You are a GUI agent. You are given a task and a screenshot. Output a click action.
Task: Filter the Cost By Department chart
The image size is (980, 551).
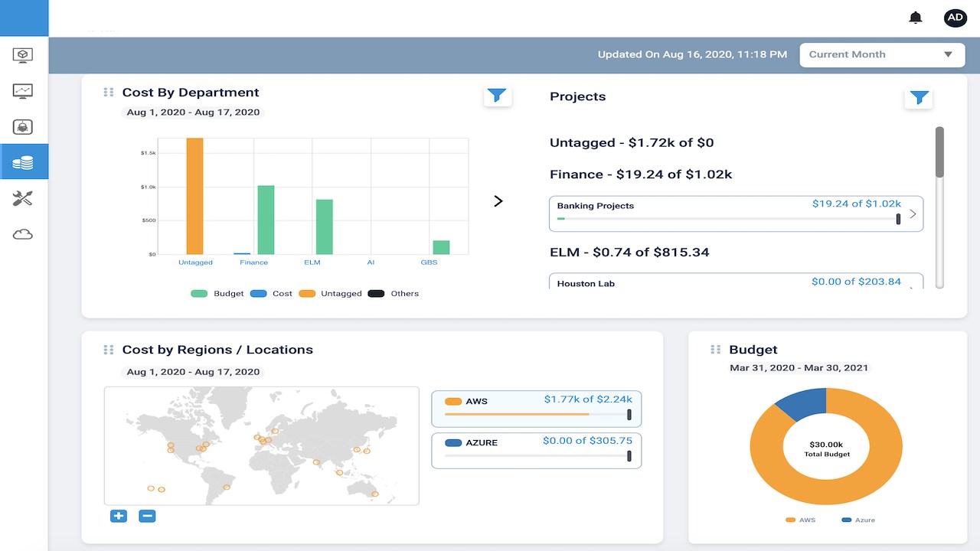pyautogui.click(x=498, y=96)
